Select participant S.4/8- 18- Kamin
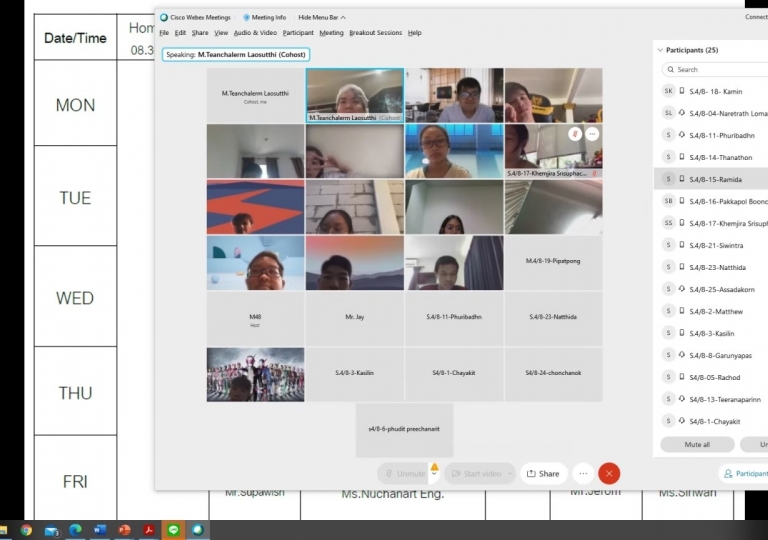Screen dimensions: 768x540 click(x=711, y=91)
